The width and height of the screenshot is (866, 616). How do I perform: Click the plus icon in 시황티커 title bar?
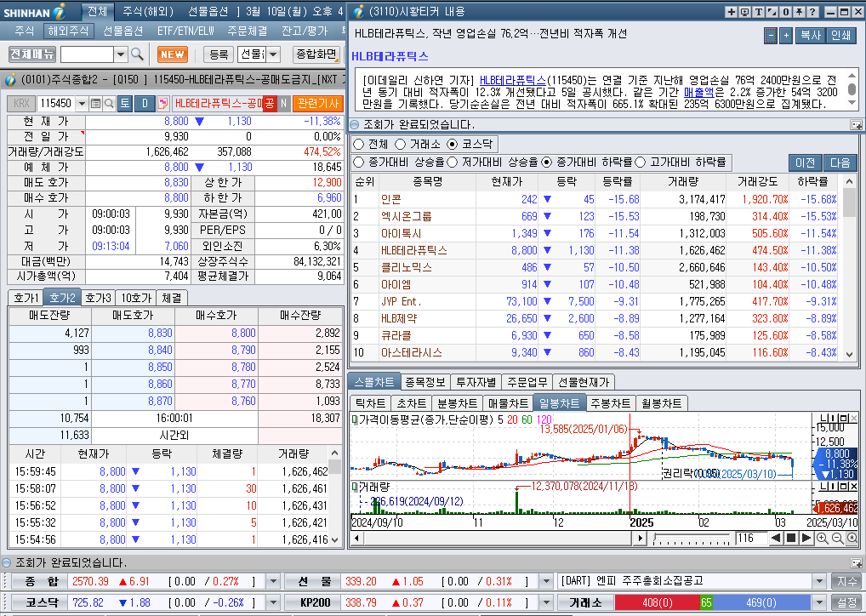[732, 12]
